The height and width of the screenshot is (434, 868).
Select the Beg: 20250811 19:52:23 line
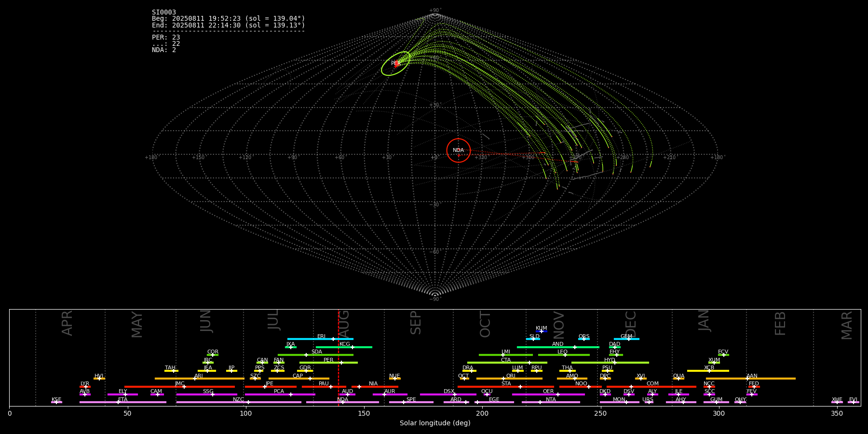click(229, 19)
